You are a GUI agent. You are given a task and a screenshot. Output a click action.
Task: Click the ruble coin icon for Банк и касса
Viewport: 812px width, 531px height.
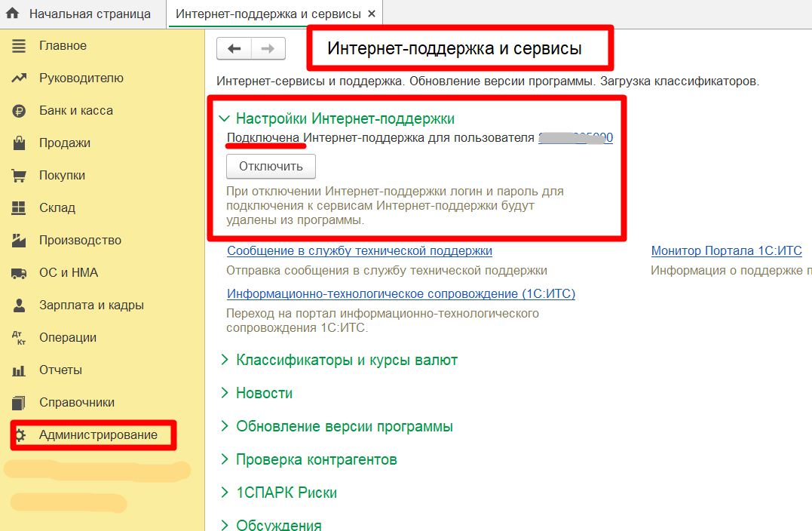(x=19, y=111)
